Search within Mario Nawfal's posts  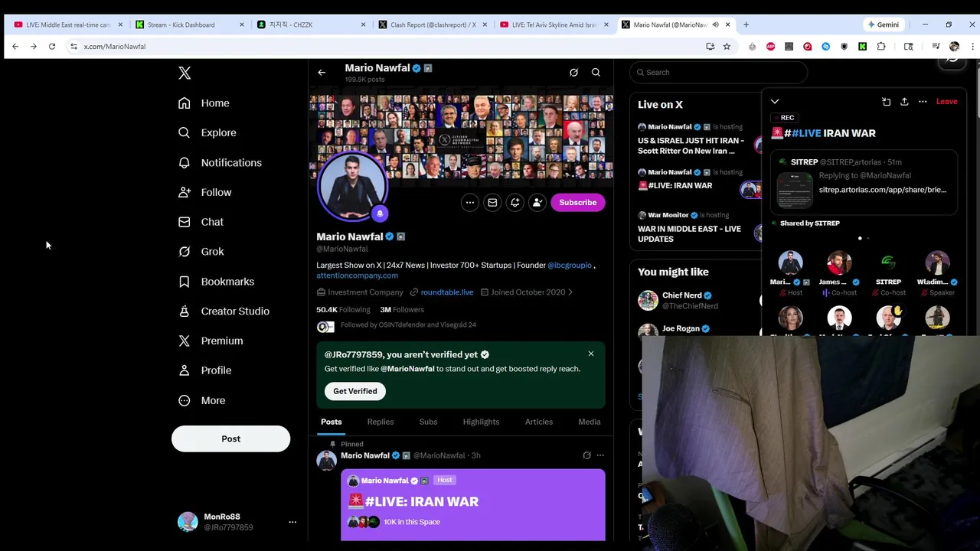(596, 73)
